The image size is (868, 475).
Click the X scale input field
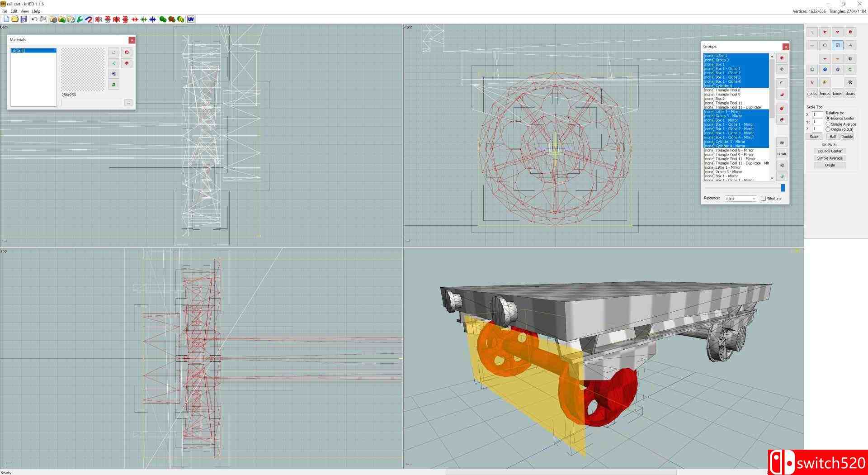[817, 115]
